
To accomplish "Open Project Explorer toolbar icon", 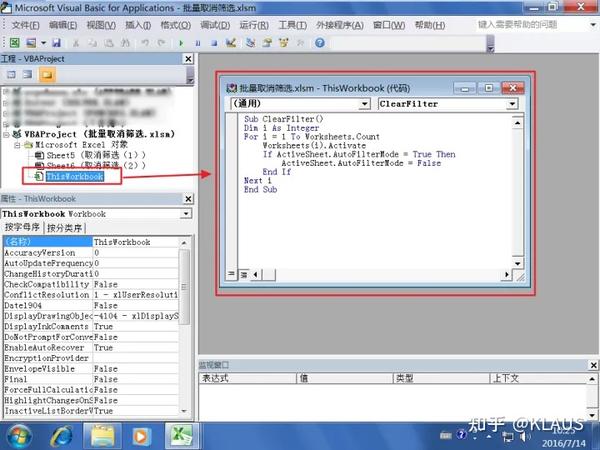I will click(x=250, y=42).
